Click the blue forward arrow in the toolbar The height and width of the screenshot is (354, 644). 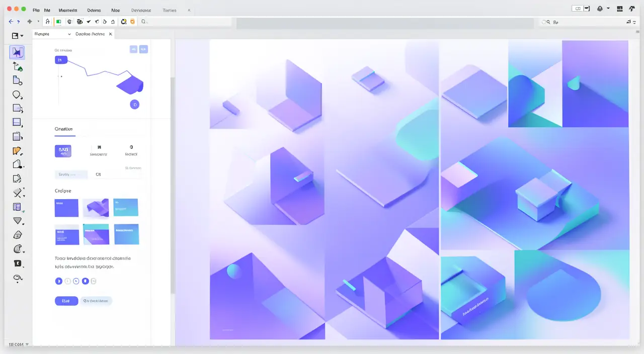click(18, 22)
